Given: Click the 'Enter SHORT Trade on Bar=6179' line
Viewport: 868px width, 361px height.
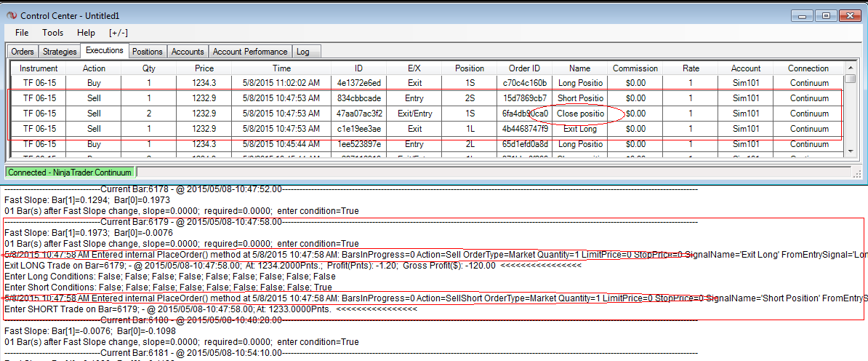Looking at the screenshot, I should click(x=210, y=309).
